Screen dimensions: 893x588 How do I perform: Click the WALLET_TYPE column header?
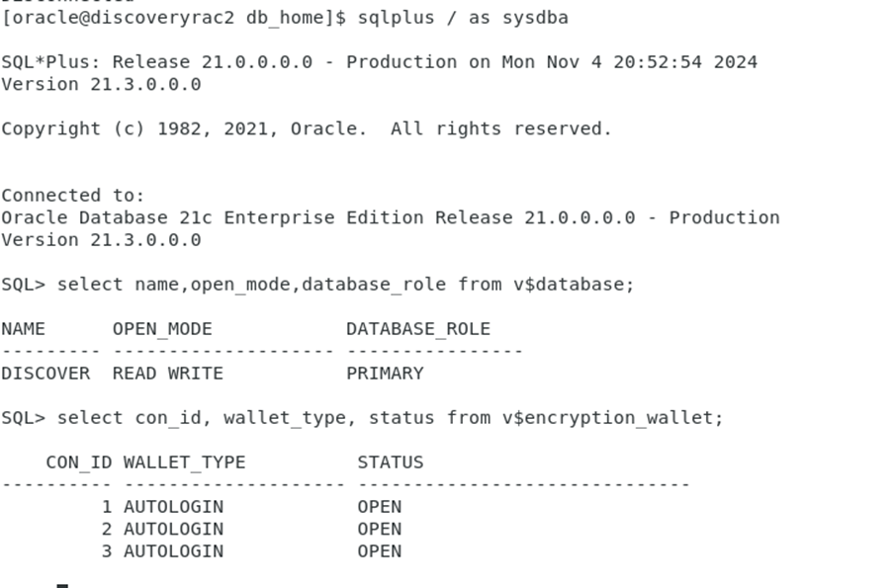[184, 462]
